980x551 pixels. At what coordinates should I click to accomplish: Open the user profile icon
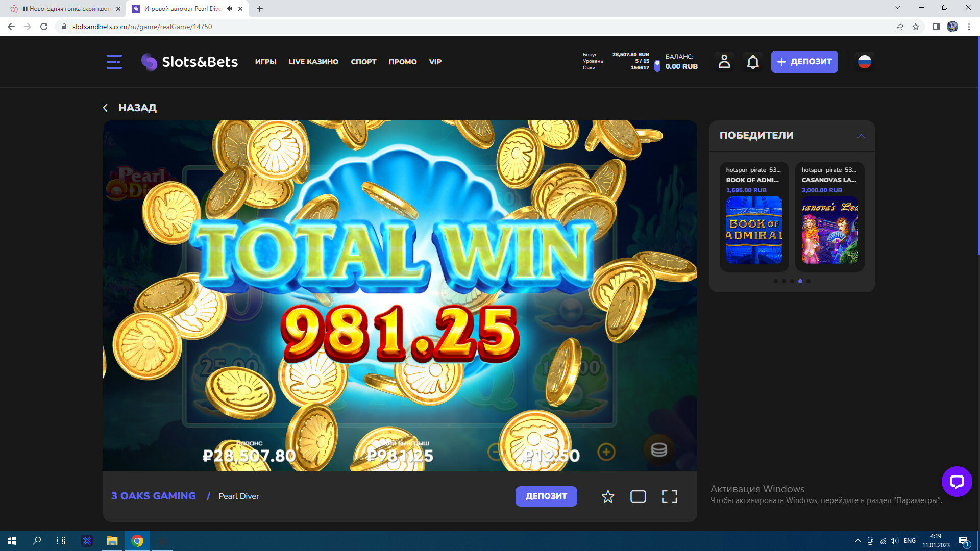coord(724,62)
